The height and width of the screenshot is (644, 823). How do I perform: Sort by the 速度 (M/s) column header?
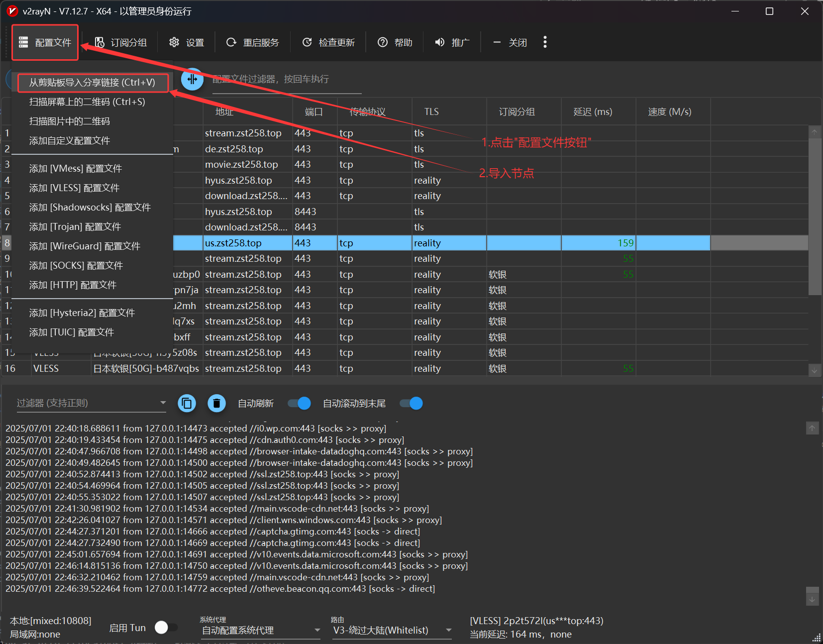[673, 111]
